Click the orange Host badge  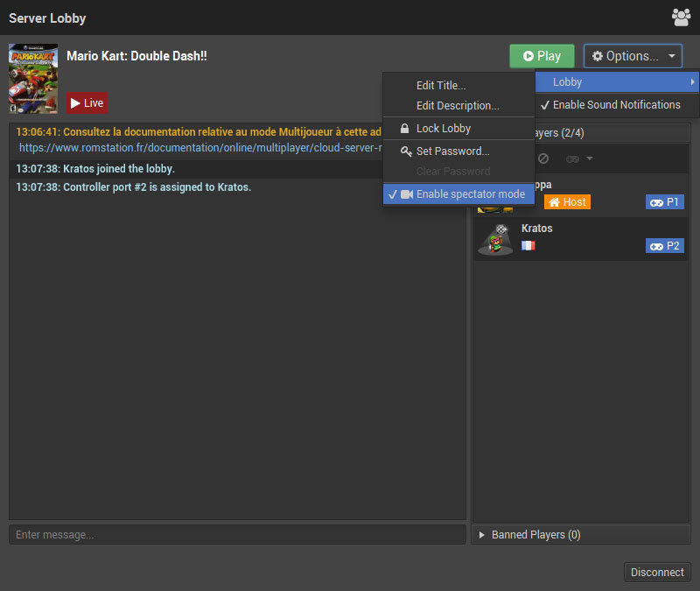[567, 202]
